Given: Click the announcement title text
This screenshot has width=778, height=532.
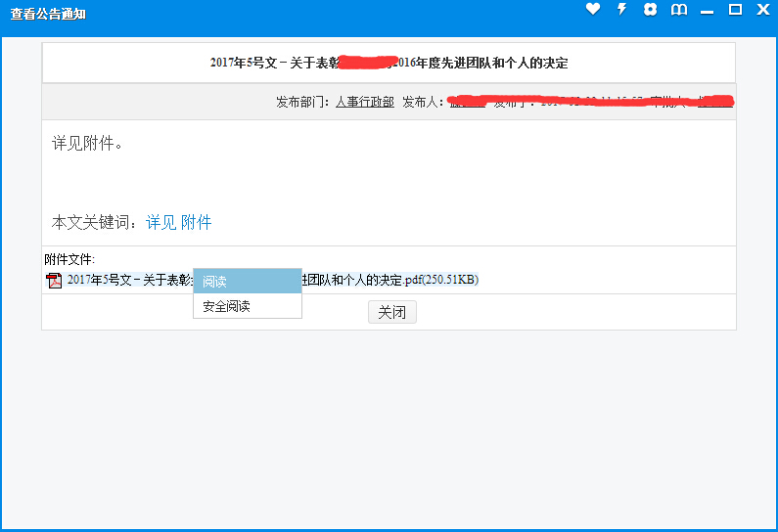Looking at the screenshot, I should pyautogui.click(x=389, y=63).
